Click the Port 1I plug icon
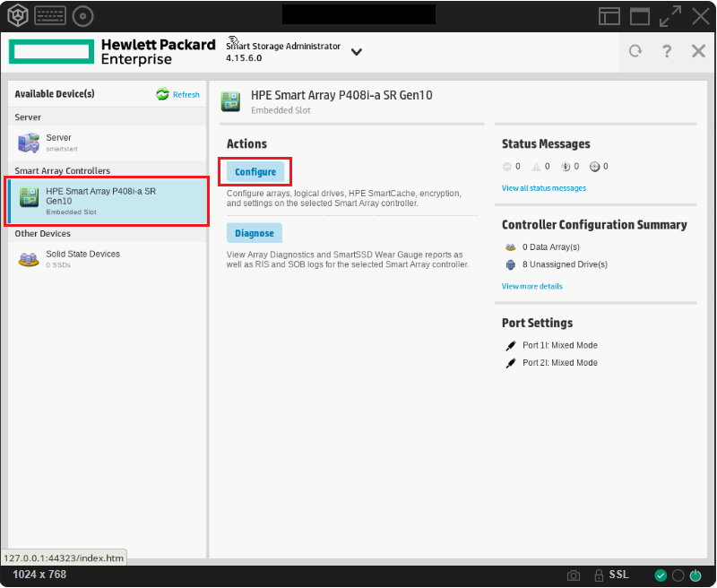This screenshot has height=588, width=717. point(510,346)
